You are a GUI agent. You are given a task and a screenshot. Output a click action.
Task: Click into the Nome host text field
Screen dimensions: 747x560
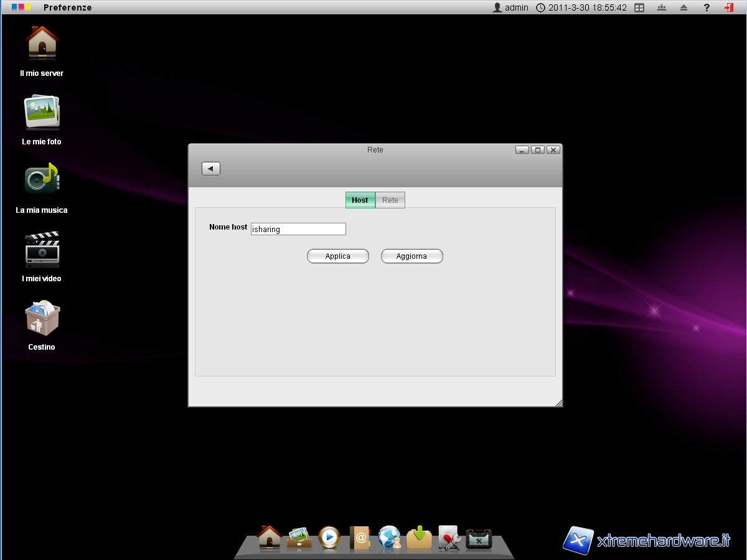click(298, 230)
